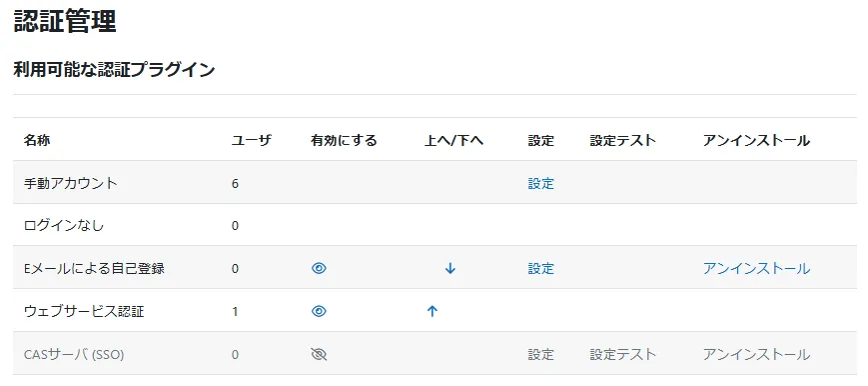Open 設定 link in the CASサーバ row
Image resolution: width=868 pixels, height=386 pixels.
540,354
